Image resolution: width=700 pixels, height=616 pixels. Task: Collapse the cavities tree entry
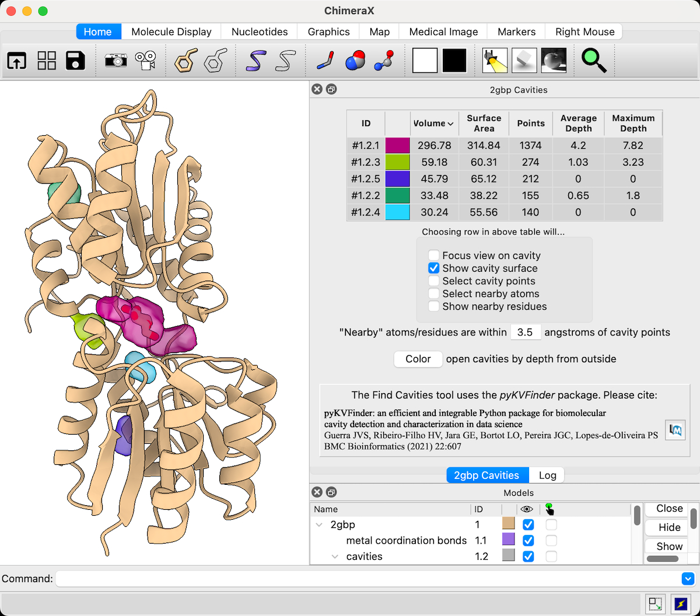coord(335,556)
